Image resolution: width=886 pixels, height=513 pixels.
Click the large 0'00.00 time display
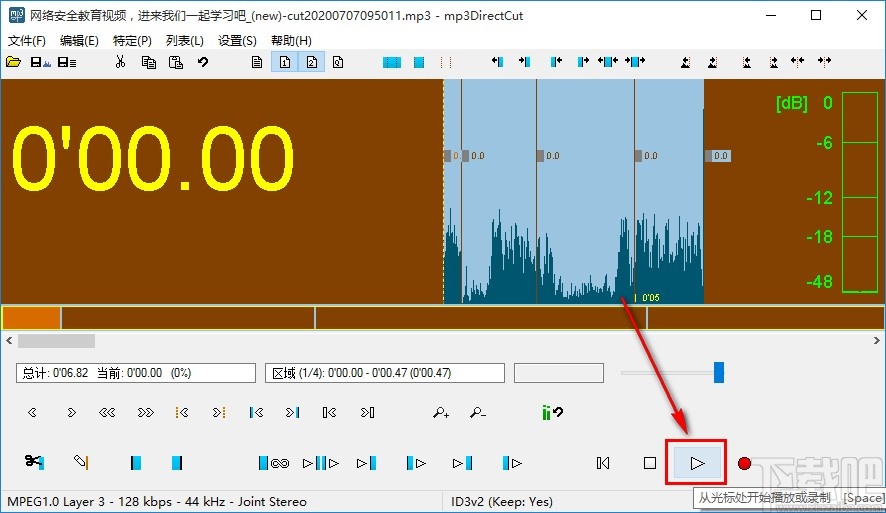point(153,158)
